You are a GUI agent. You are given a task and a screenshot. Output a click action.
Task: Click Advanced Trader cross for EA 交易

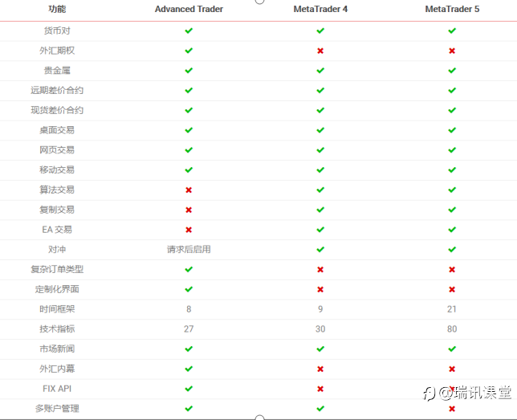[x=189, y=230]
